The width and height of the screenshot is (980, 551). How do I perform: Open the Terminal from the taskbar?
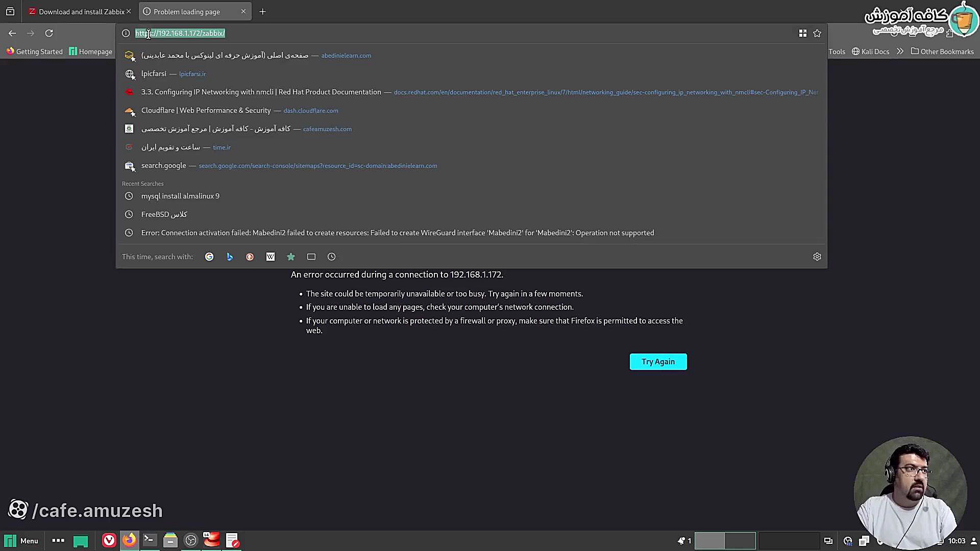pos(150,541)
